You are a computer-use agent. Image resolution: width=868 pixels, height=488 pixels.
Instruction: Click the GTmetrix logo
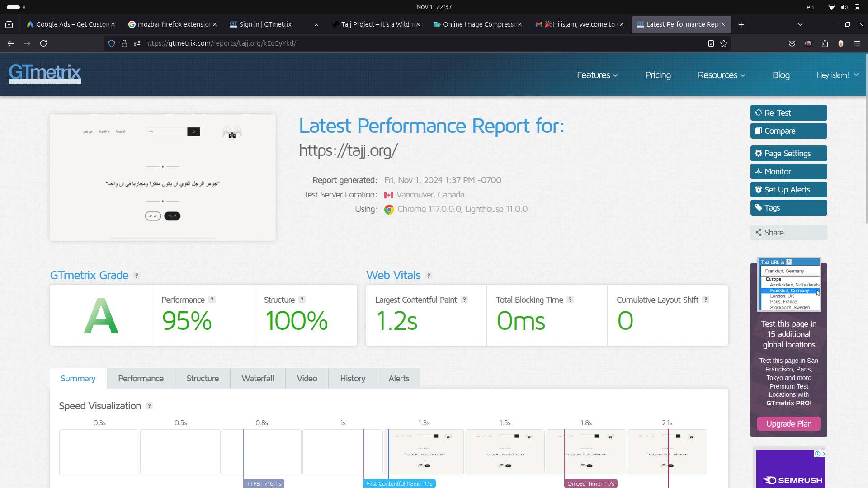(45, 74)
